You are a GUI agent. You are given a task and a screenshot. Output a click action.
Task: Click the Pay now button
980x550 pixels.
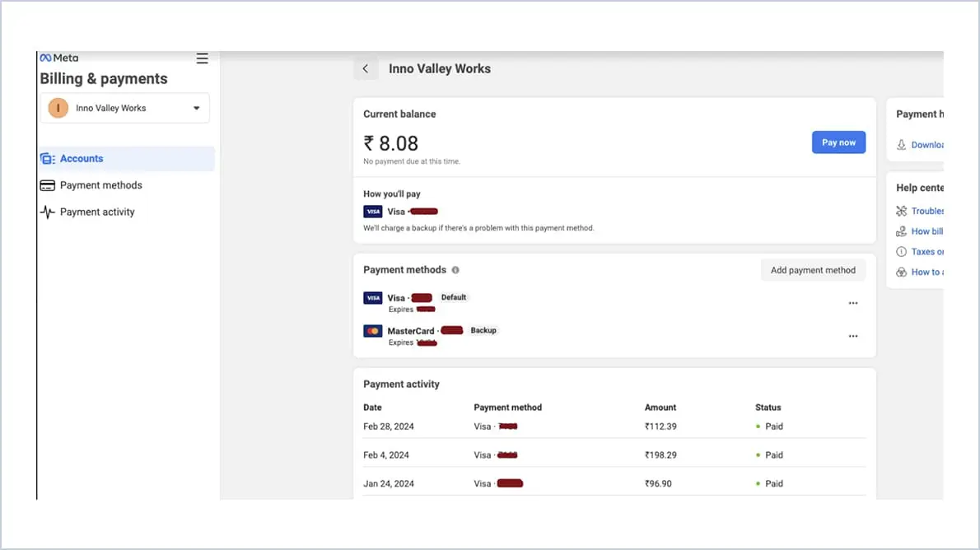coord(838,142)
